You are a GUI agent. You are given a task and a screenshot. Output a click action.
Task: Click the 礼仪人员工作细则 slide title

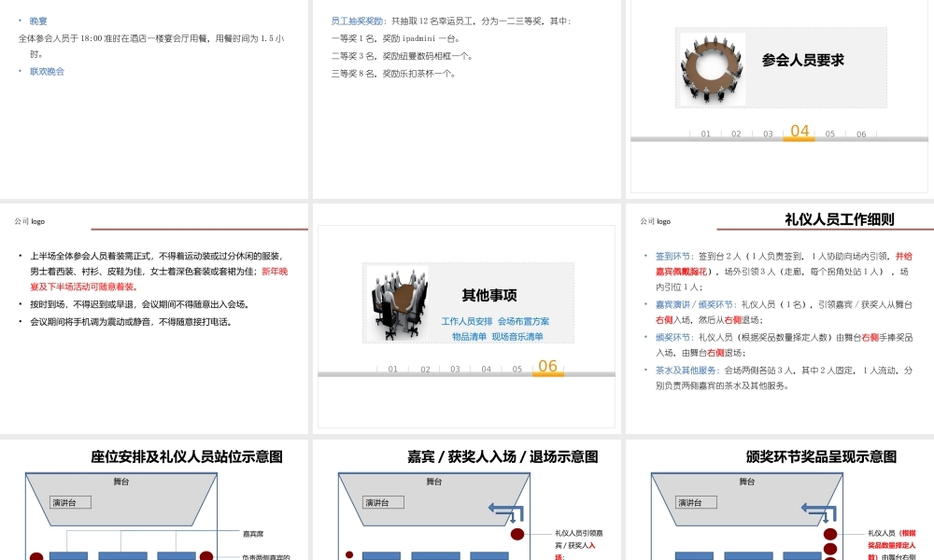click(x=840, y=219)
